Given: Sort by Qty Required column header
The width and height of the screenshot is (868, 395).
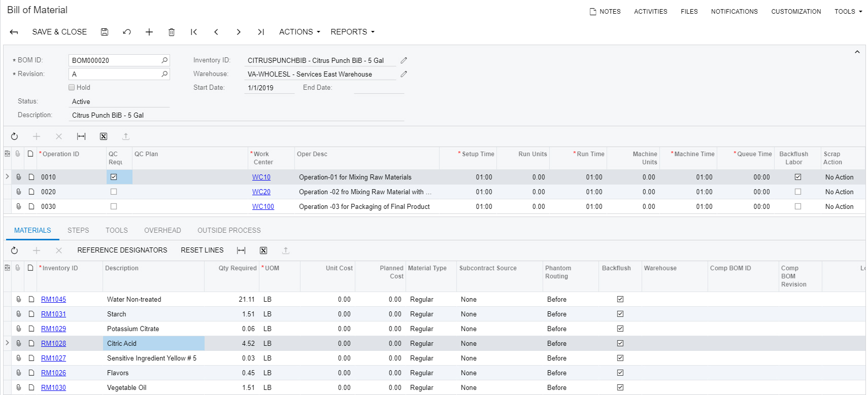Looking at the screenshot, I should [x=238, y=268].
